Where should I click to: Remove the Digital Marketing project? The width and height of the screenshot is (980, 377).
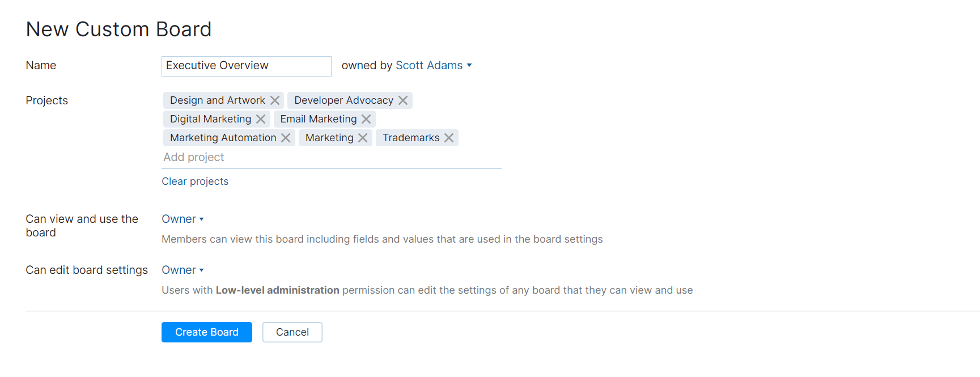(x=261, y=118)
